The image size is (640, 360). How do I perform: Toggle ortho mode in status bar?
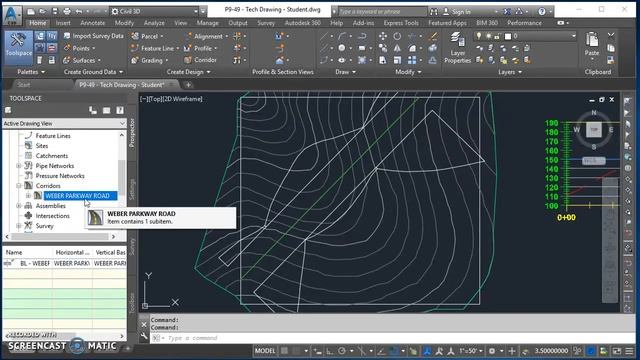pos(329,351)
